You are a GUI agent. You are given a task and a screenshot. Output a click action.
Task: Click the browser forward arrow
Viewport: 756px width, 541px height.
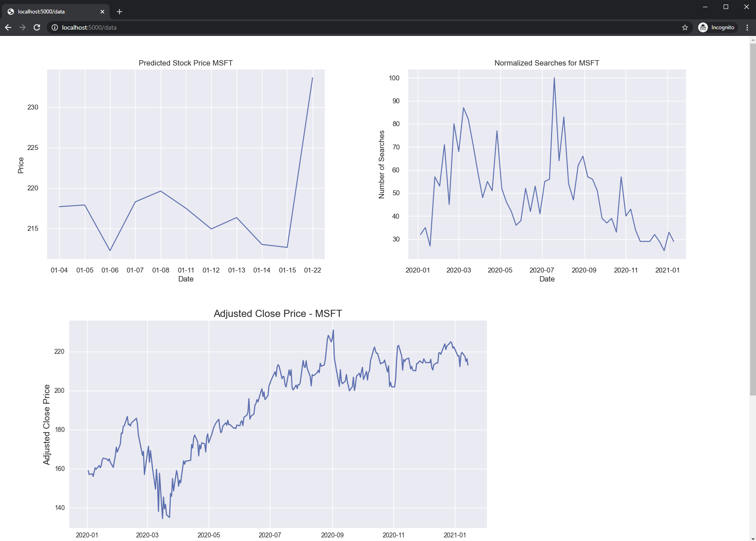22,27
